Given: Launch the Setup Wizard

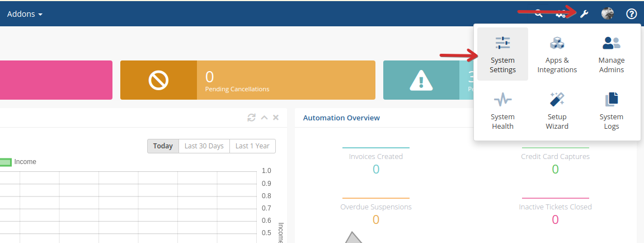Looking at the screenshot, I should coord(557,111).
